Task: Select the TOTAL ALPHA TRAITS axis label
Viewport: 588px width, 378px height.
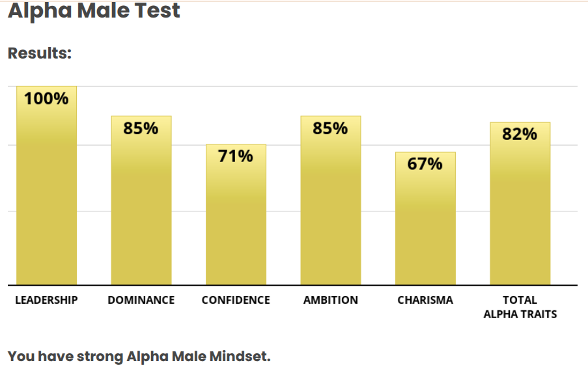Action: [x=520, y=307]
